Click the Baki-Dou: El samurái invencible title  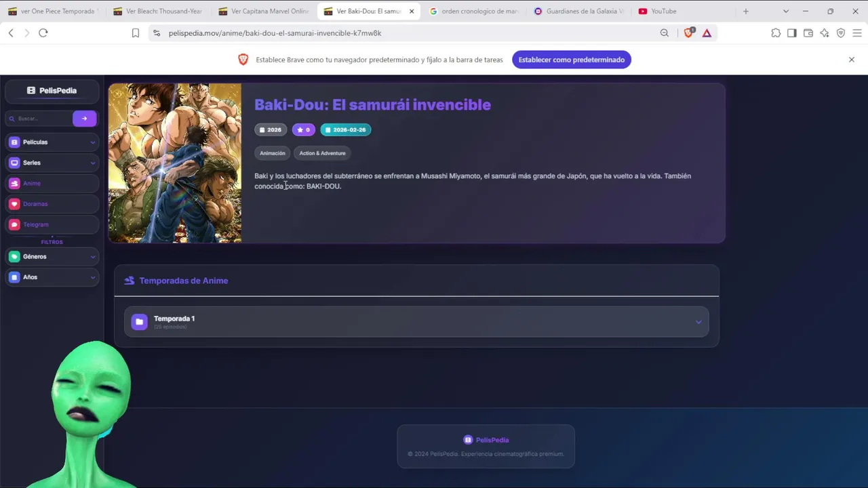click(372, 104)
